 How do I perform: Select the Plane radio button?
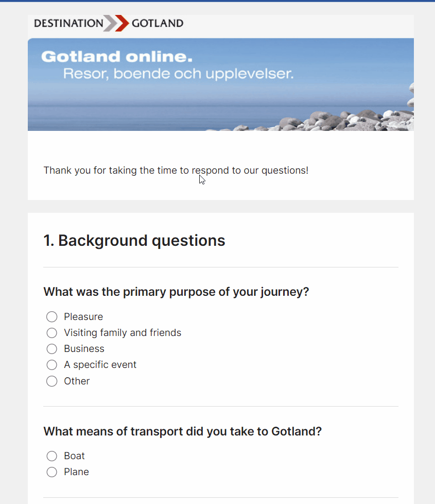point(51,472)
